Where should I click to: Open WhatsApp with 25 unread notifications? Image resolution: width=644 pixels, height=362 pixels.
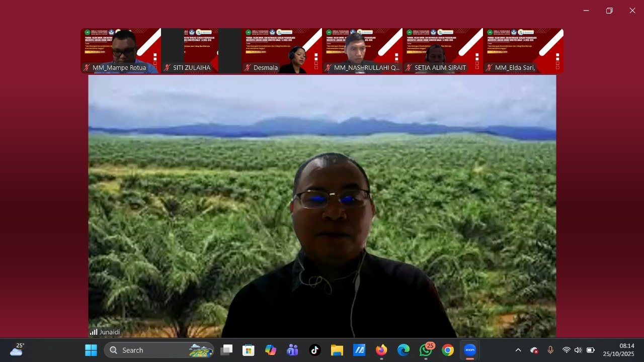(x=426, y=350)
